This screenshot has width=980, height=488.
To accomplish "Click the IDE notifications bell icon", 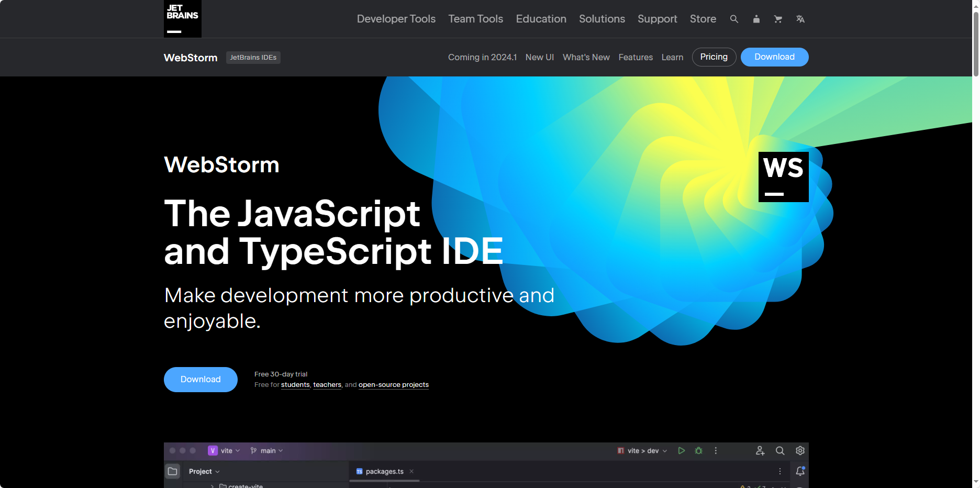I will pyautogui.click(x=800, y=471).
